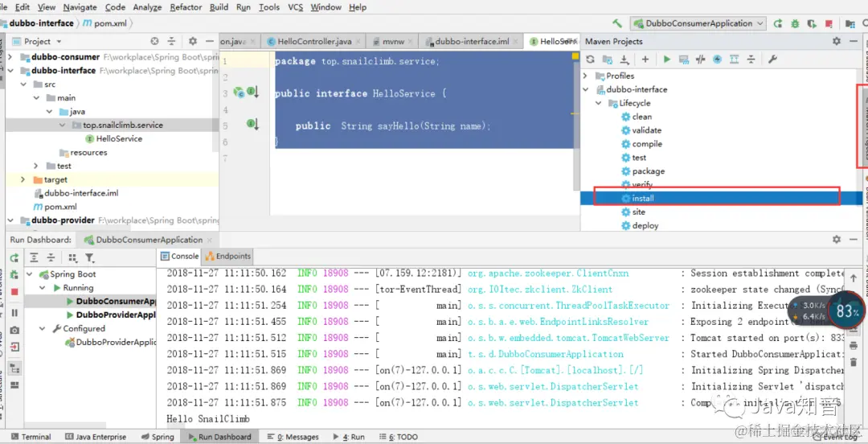Viewport: 868px width, 444px height.
Task: Collapse all in Maven Projects toolbar
Action: click(x=751, y=60)
